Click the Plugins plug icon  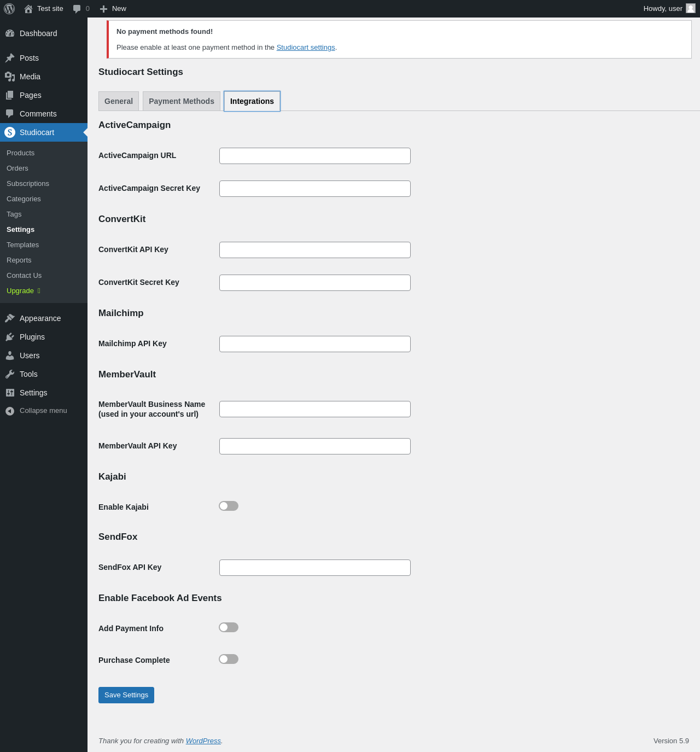(x=10, y=337)
